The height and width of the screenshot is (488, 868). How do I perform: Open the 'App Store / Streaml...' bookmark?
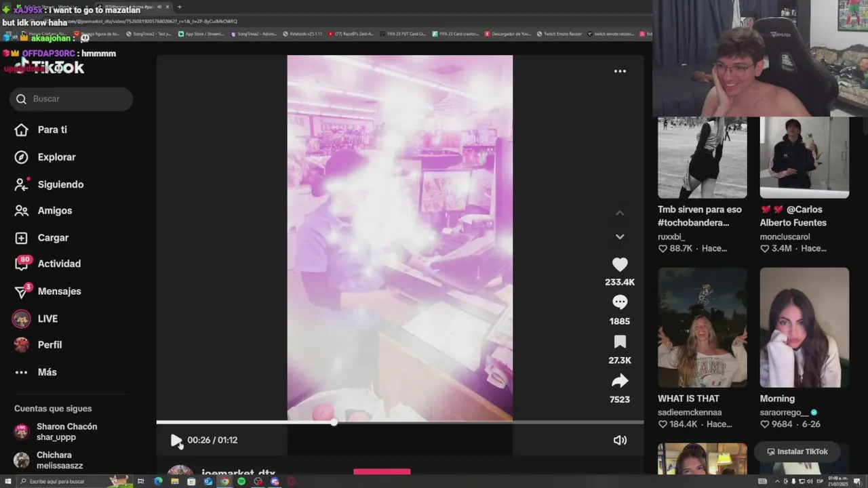coord(201,33)
